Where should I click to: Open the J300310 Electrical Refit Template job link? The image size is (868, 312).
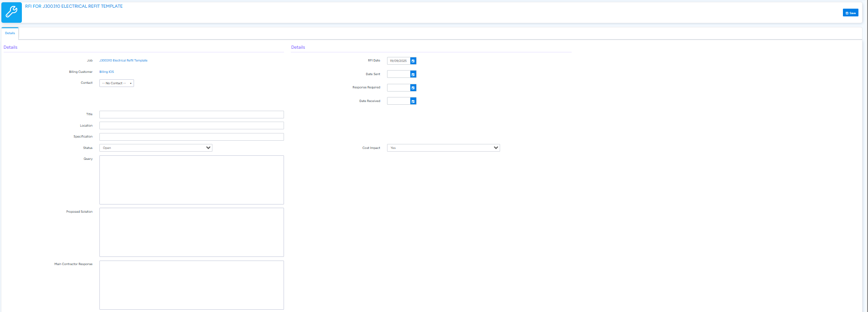(x=123, y=61)
